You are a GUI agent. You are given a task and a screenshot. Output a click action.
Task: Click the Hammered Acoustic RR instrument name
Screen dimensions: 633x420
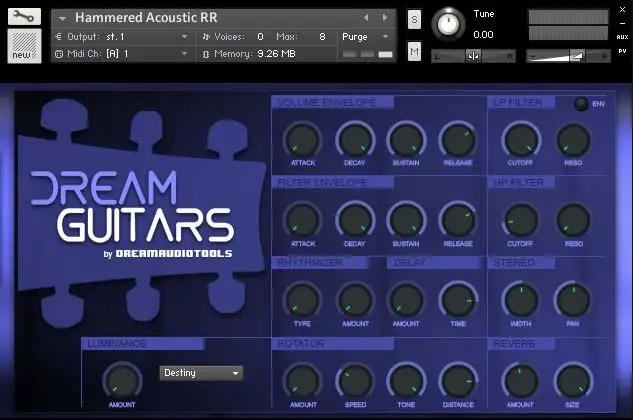pos(146,18)
